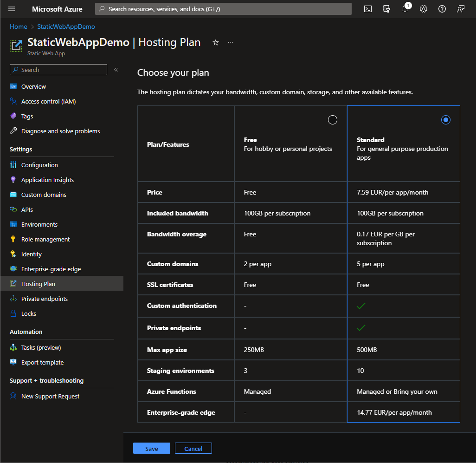476x463 pixels.
Task: Click the Save button
Action: (x=152, y=449)
